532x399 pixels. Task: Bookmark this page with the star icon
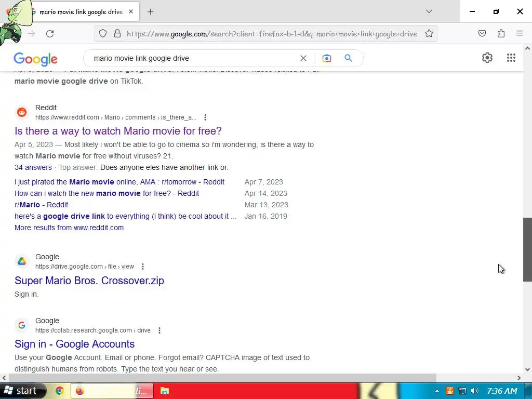(429, 34)
